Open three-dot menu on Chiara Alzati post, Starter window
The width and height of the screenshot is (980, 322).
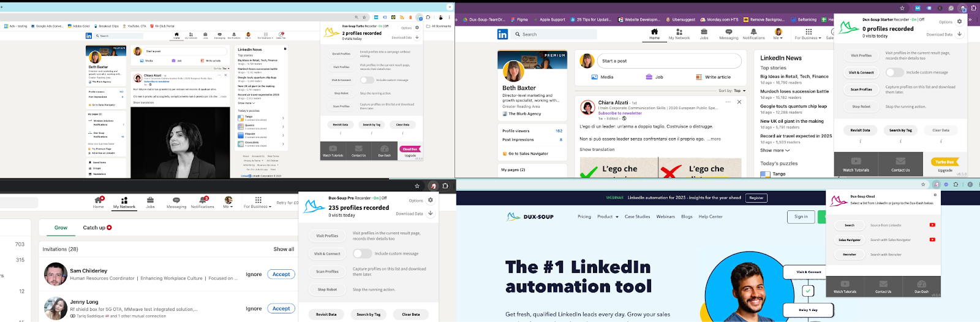[728, 102]
